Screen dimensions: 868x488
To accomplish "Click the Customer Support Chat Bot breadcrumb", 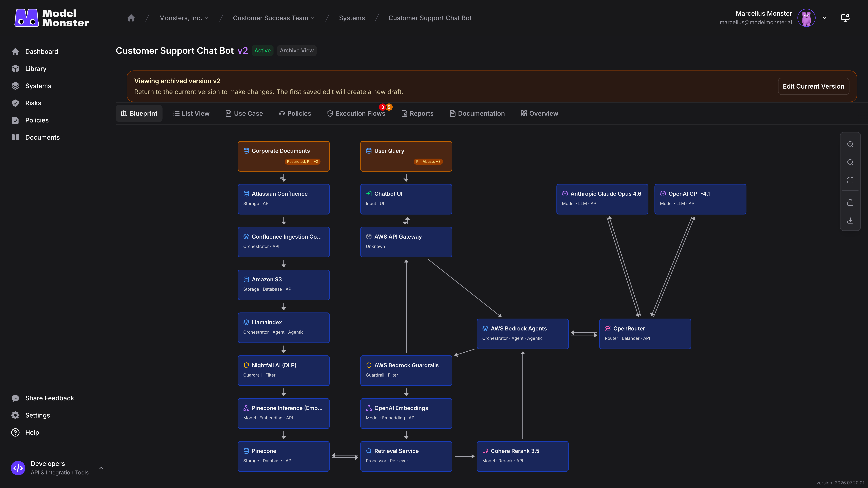I will coord(430,18).
